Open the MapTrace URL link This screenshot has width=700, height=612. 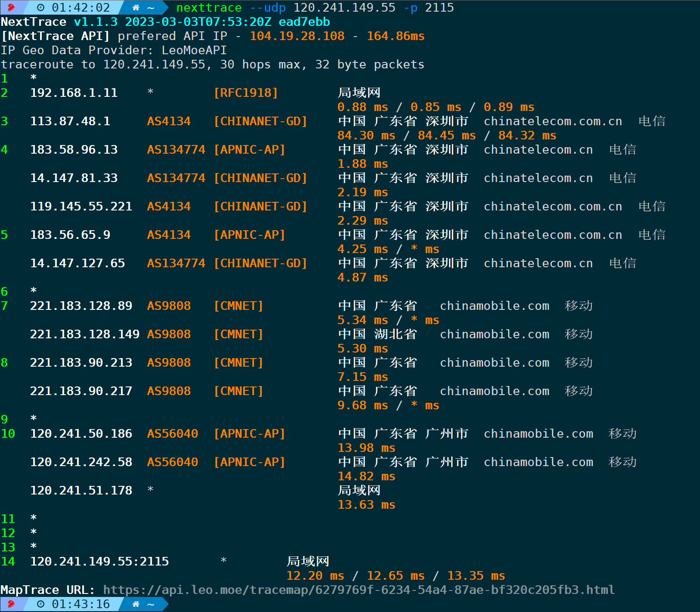(x=359, y=590)
